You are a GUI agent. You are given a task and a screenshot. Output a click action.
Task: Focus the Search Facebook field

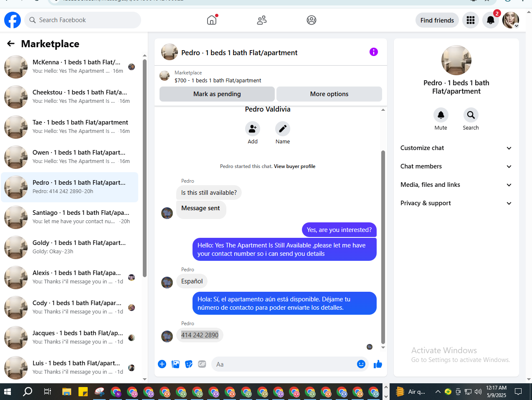tap(83, 20)
